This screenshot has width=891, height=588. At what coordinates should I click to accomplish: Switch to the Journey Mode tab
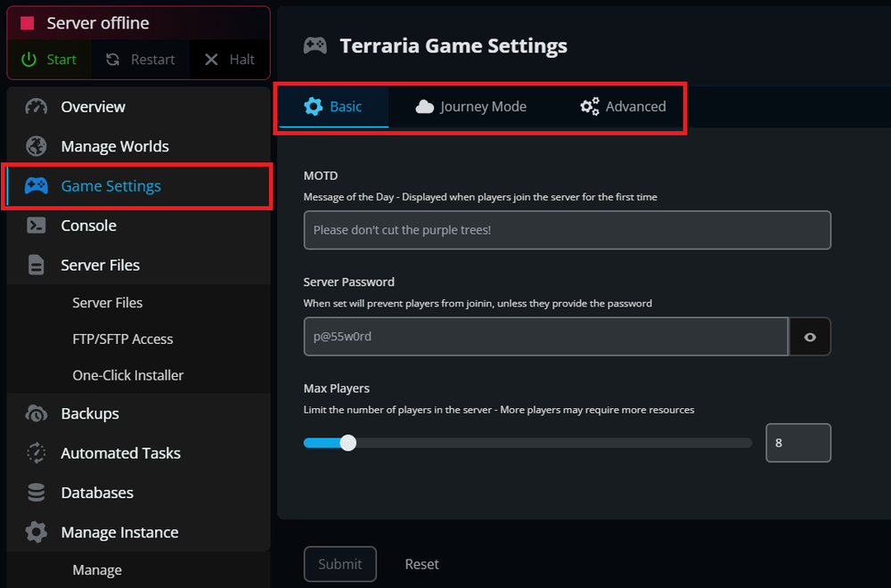[x=471, y=106]
